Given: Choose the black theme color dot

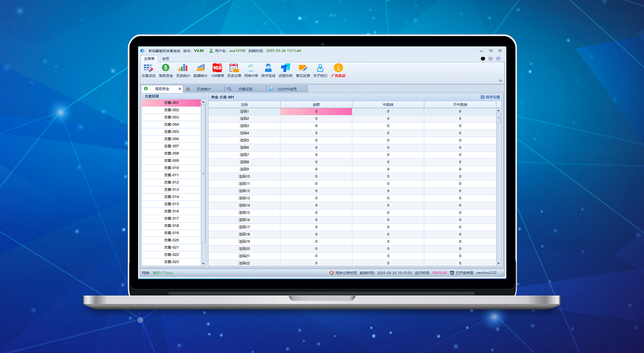Looking at the screenshot, I should 483,59.
